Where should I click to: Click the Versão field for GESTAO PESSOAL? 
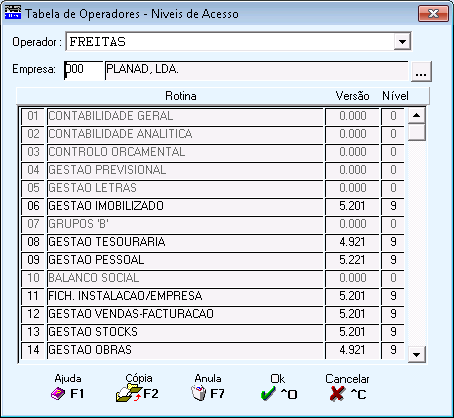coord(352,260)
